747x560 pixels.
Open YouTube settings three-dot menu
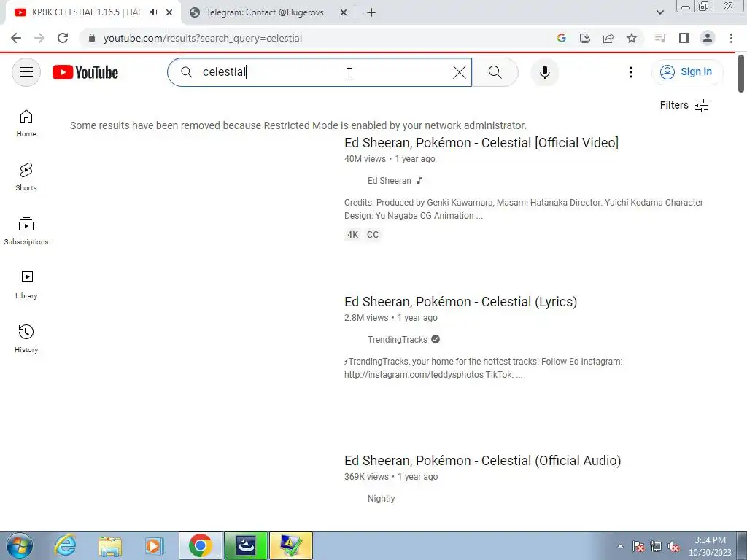[x=631, y=72]
